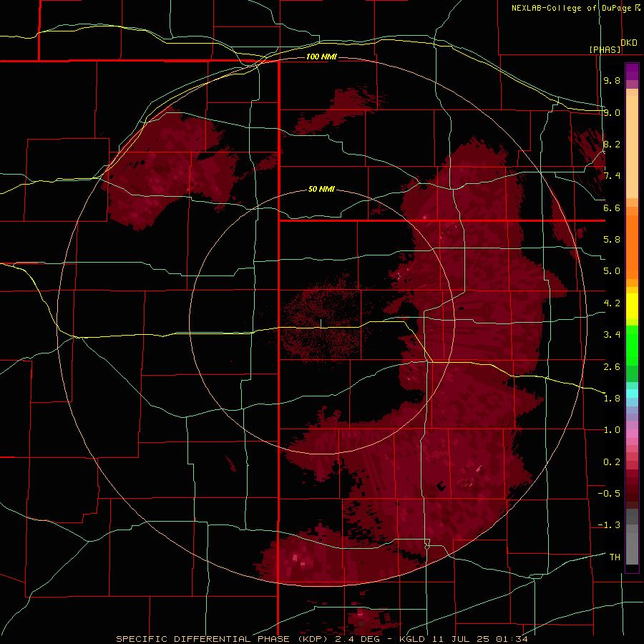Click the 6.6 scale value
Viewport: 644px width, 644px height.
[x=612, y=208]
